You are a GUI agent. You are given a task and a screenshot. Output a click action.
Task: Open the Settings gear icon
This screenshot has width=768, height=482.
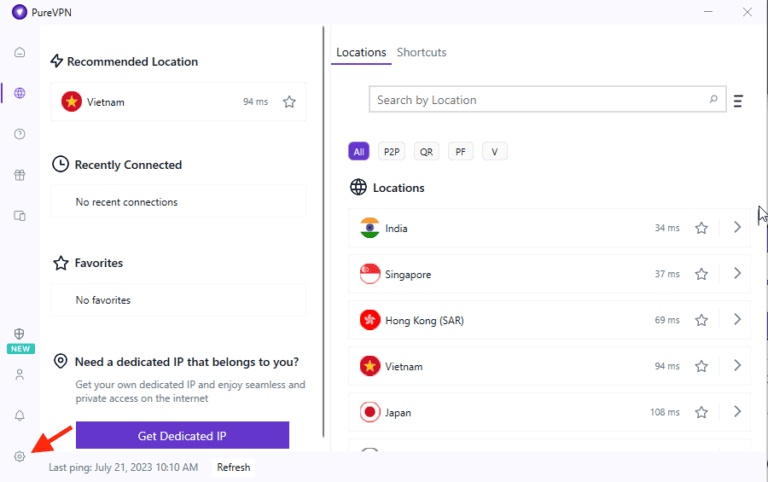(20, 456)
